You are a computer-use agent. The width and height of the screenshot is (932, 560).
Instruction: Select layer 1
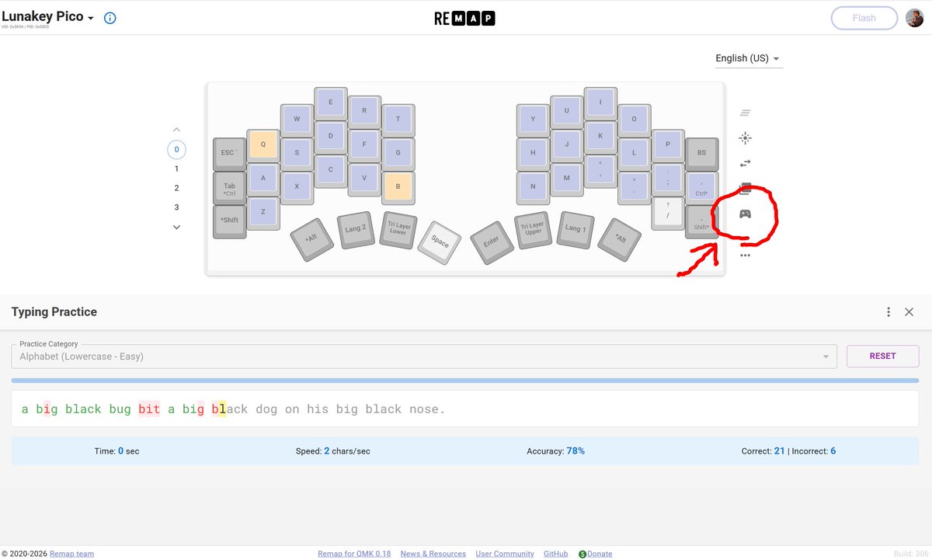point(176,169)
